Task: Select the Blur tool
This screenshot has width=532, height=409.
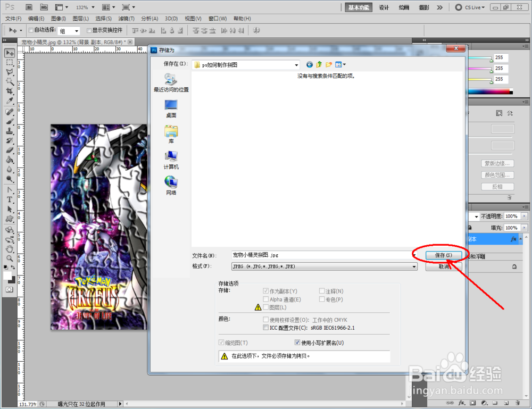Action: point(10,169)
